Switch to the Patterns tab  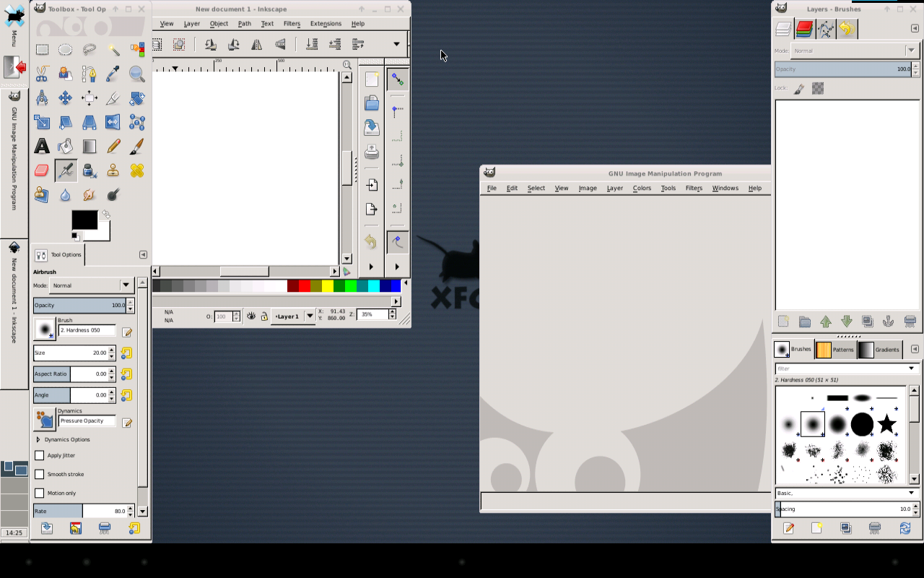tap(835, 350)
